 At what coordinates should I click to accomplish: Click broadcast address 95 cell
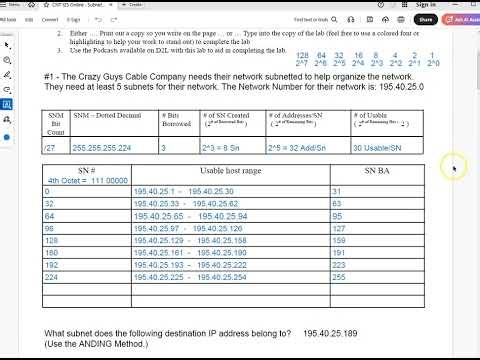tap(377, 216)
